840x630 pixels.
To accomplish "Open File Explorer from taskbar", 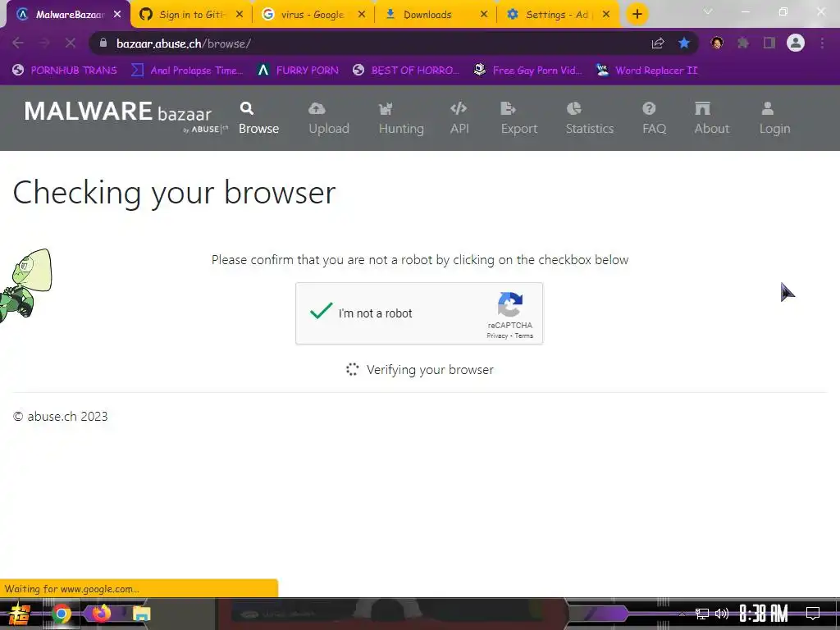I will 141,614.
